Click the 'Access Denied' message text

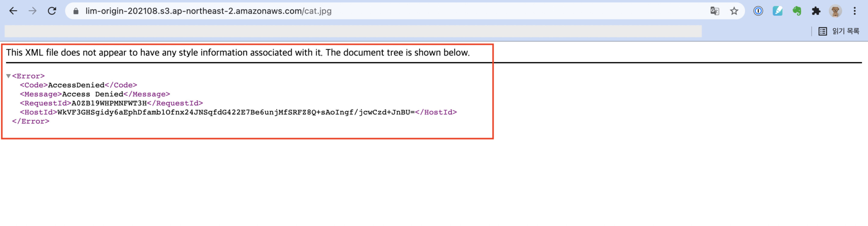point(93,94)
